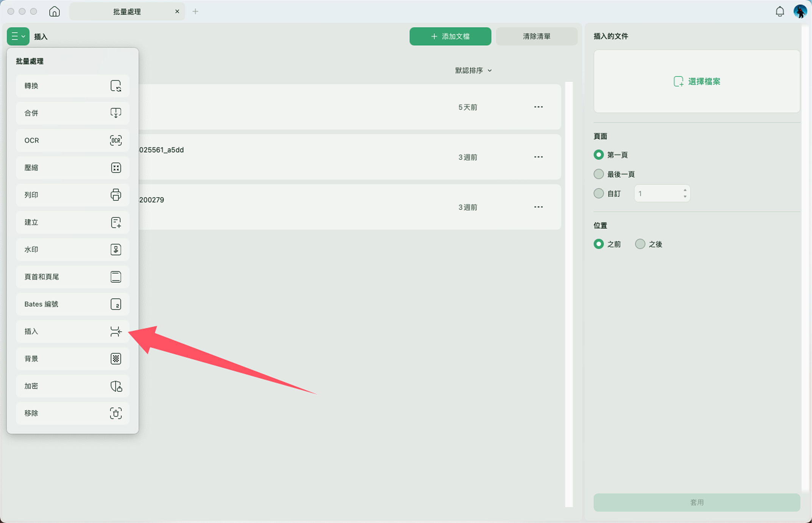Click the OCR icon in menu
Screen dimensions: 812x523
pyautogui.click(x=116, y=140)
